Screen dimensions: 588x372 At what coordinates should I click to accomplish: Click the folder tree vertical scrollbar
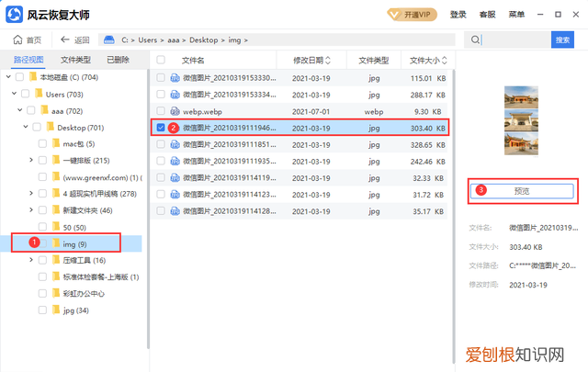148,209
